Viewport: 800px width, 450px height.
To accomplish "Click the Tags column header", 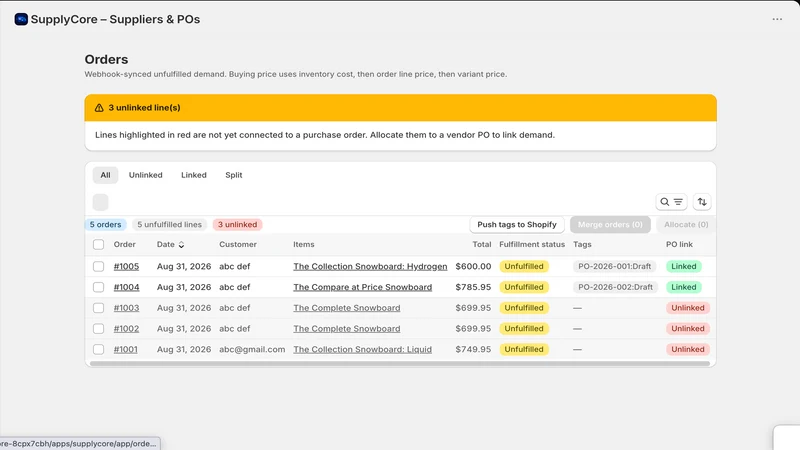I will coord(582,244).
